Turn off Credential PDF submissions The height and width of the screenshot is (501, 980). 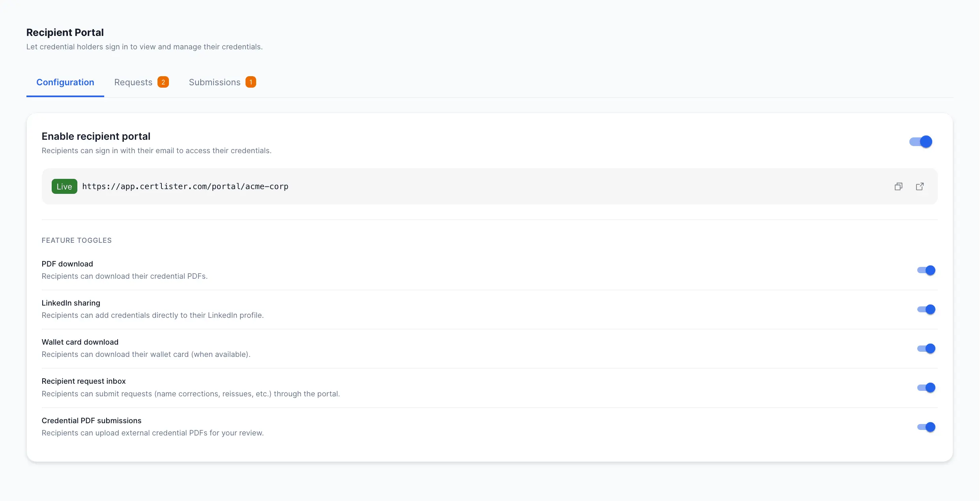926,427
